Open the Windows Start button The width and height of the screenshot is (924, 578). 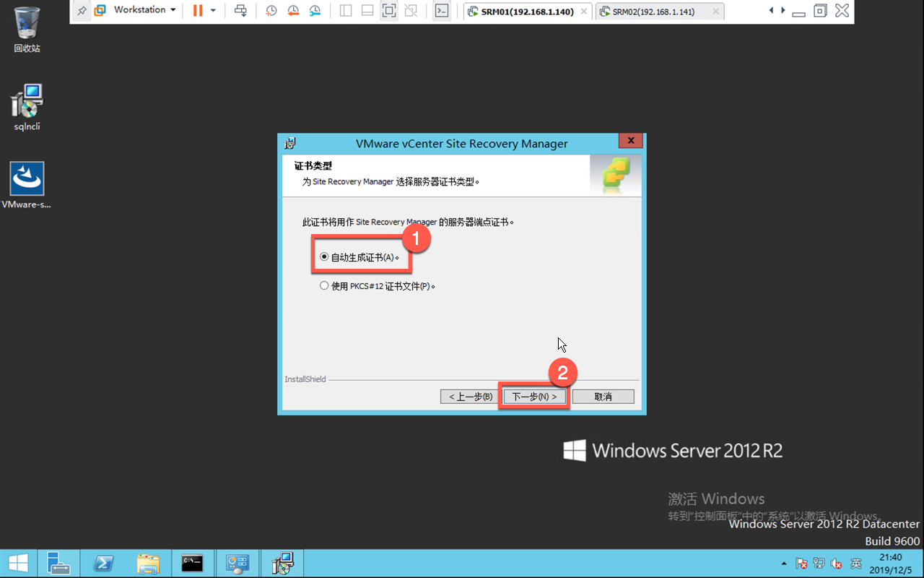(x=18, y=564)
